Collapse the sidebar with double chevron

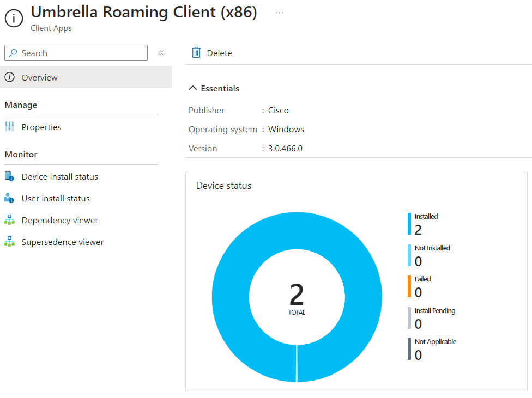click(x=161, y=53)
